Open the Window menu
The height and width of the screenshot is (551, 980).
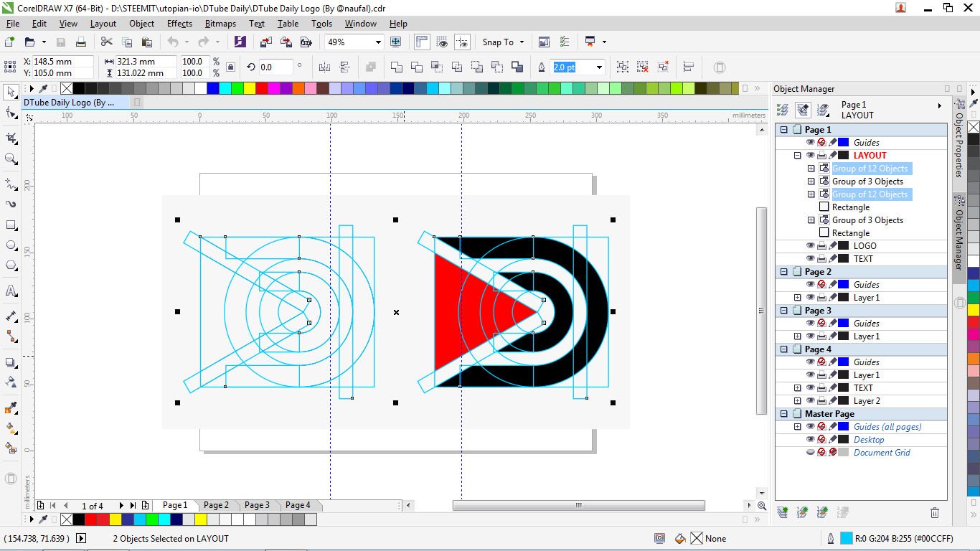click(360, 24)
